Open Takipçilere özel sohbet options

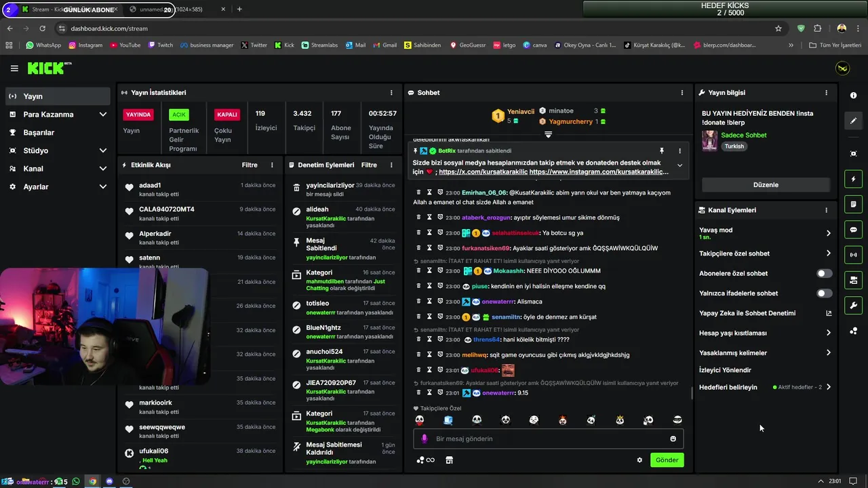[x=765, y=253]
